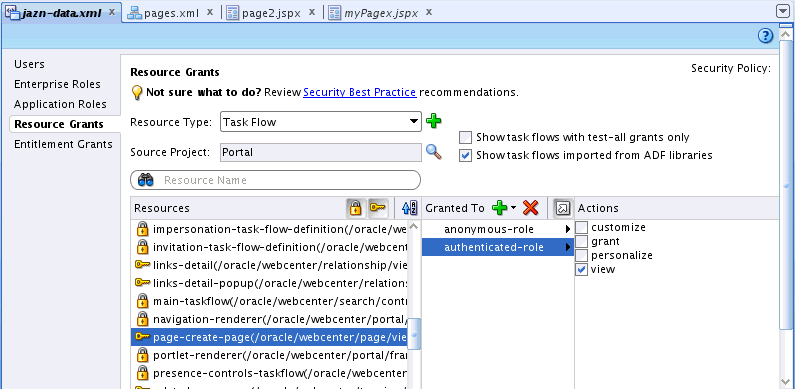The image size is (795, 389).
Task: Uncheck Show task flows imported from ADF libraries
Action: coord(465,155)
